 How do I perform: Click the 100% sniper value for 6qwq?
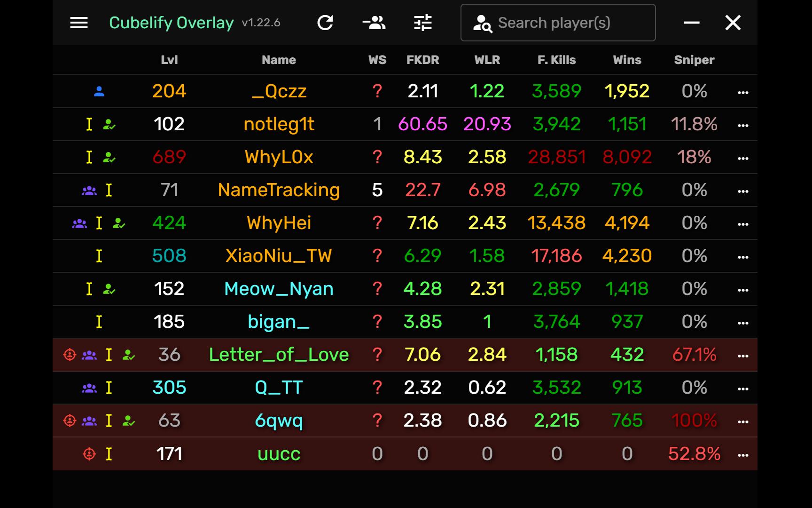pyautogui.click(x=694, y=421)
